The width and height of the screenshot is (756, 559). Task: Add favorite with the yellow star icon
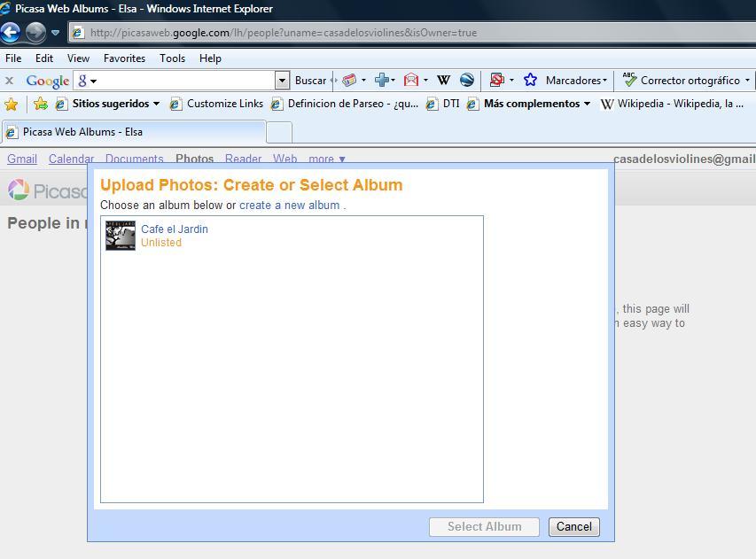[12, 104]
